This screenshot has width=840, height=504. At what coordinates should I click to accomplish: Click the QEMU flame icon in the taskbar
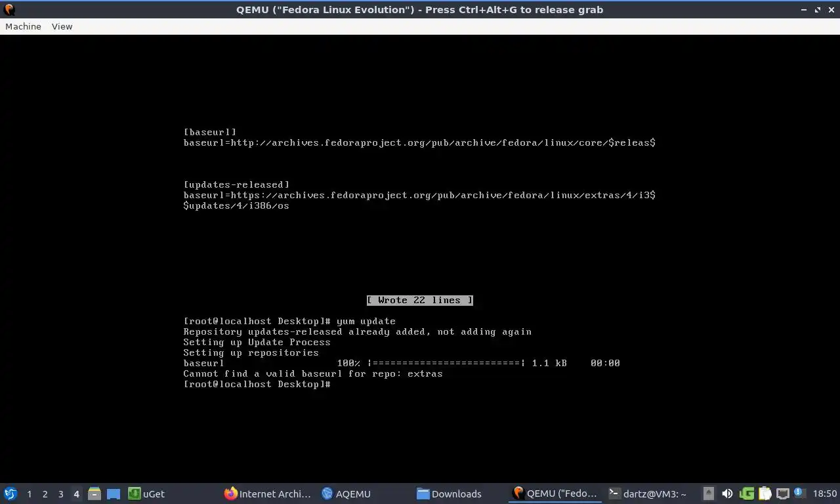518,493
